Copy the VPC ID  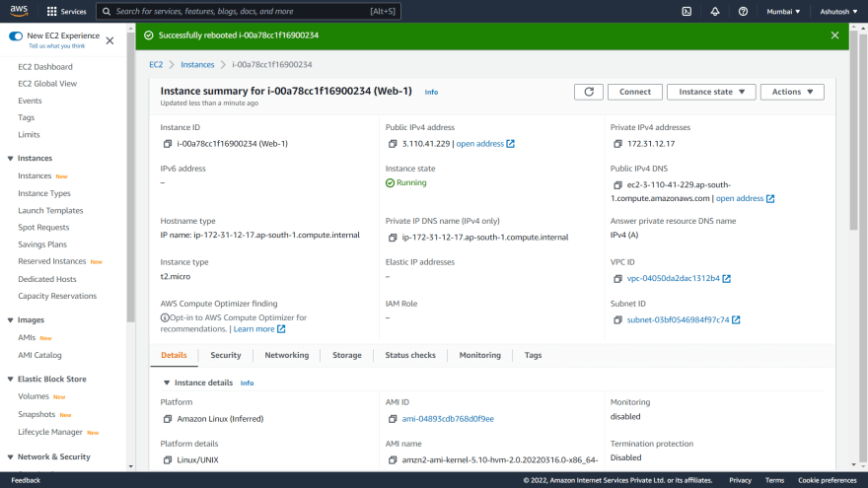pyautogui.click(x=617, y=279)
